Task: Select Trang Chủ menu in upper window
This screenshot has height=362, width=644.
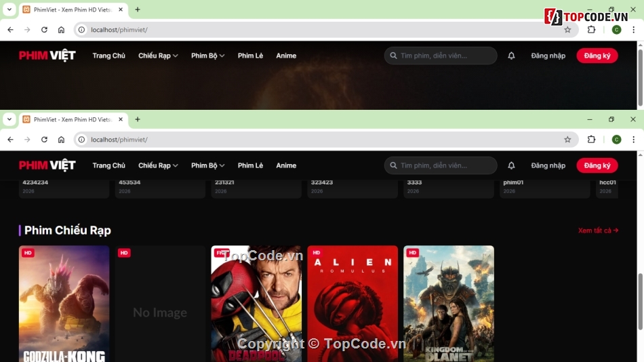Action: tap(109, 56)
